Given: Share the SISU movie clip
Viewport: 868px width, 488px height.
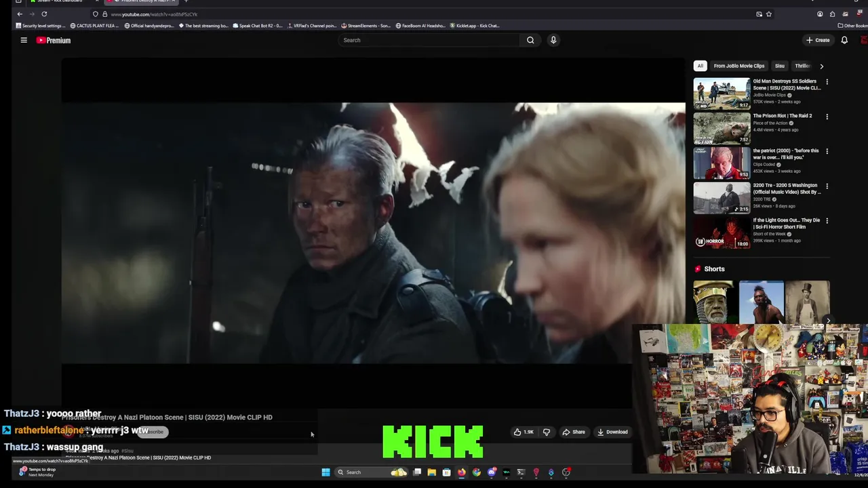Looking at the screenshot, I should (573, 432).
